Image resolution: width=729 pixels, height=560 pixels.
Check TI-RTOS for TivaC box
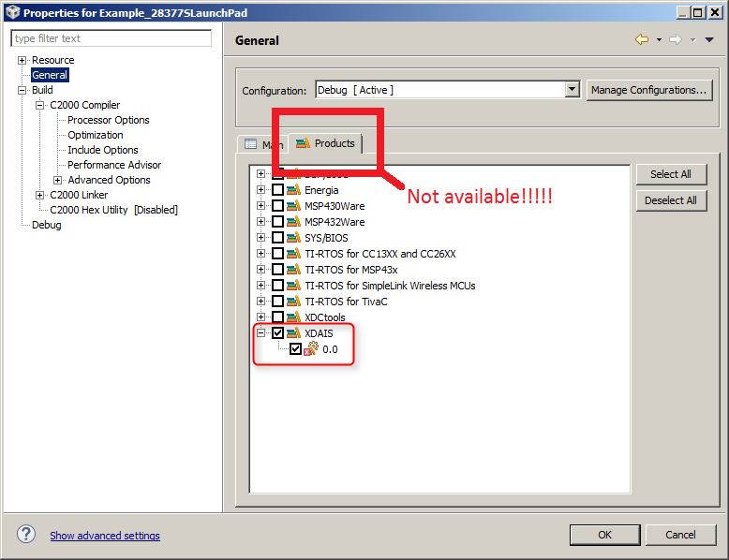277,302
